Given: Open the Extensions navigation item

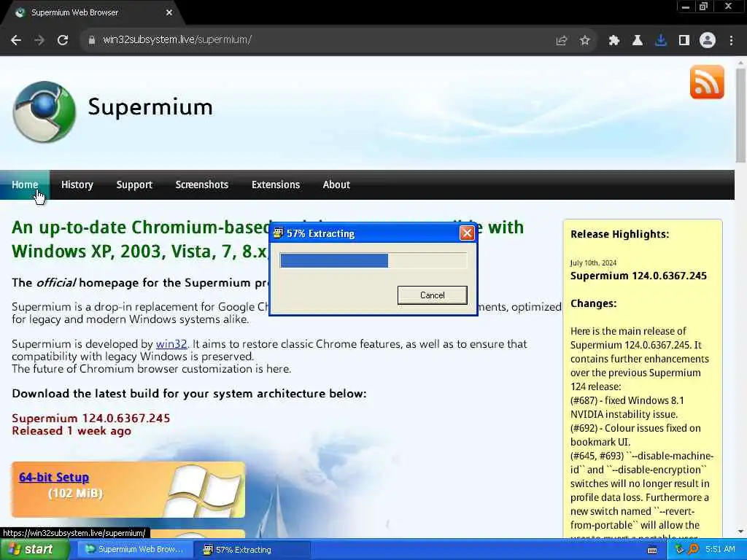Looking at the screenshot, I should pos(276,184).
